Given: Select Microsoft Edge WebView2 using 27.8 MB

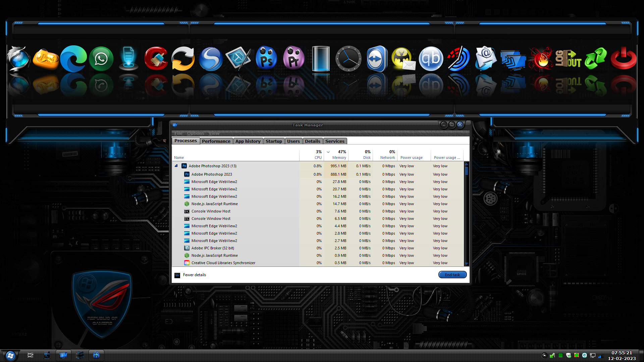Looking at the screenshot, I should pyautogui.click(x=318, y=182).
